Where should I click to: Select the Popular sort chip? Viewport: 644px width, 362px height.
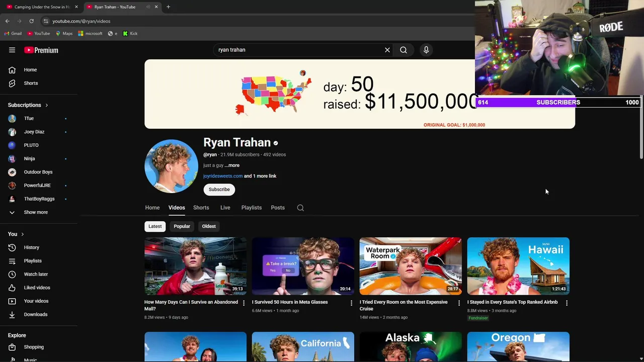[x=182, y=226]
